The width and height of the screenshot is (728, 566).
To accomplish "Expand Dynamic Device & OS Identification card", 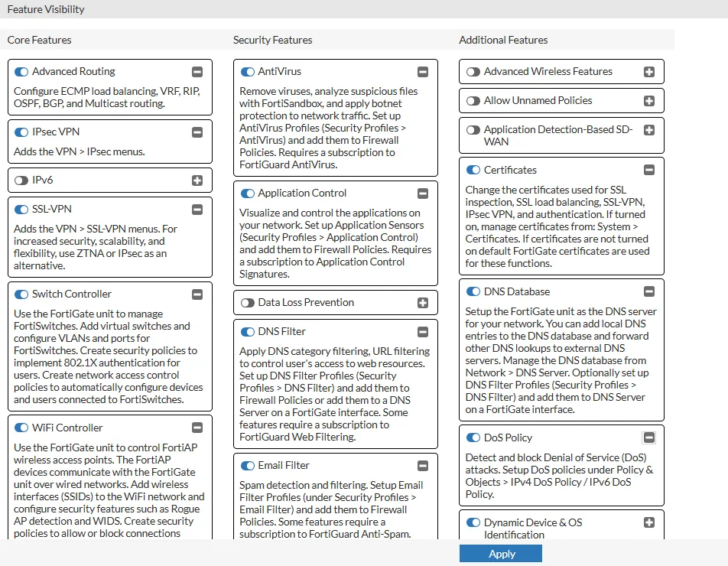I will click(649, 523).
